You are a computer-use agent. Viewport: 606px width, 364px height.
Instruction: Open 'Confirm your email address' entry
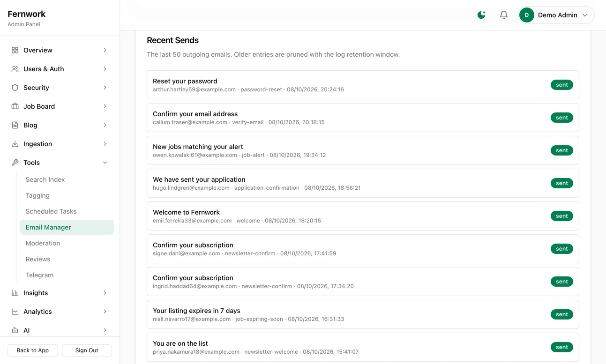[x=363, y=118]
